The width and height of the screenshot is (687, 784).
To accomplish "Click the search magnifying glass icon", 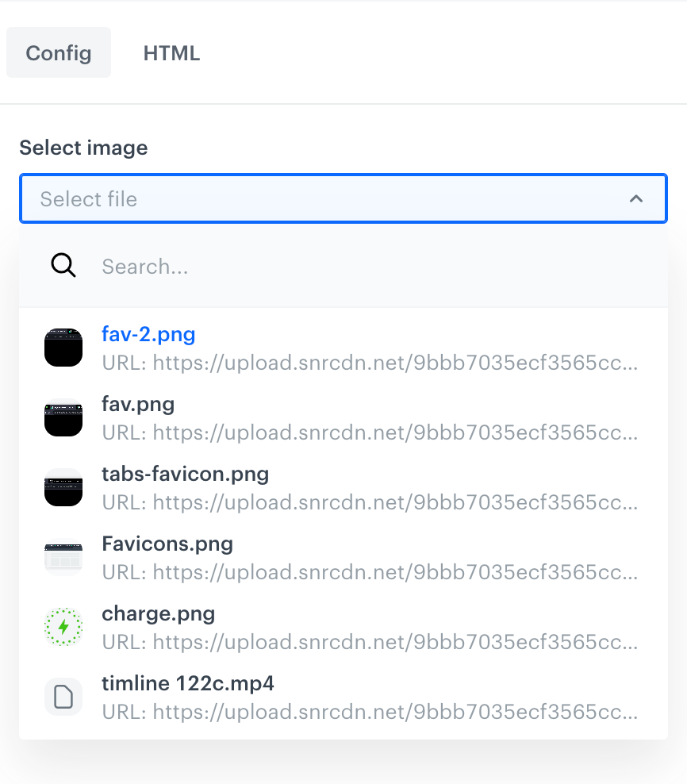I will (x=63, y=266).
